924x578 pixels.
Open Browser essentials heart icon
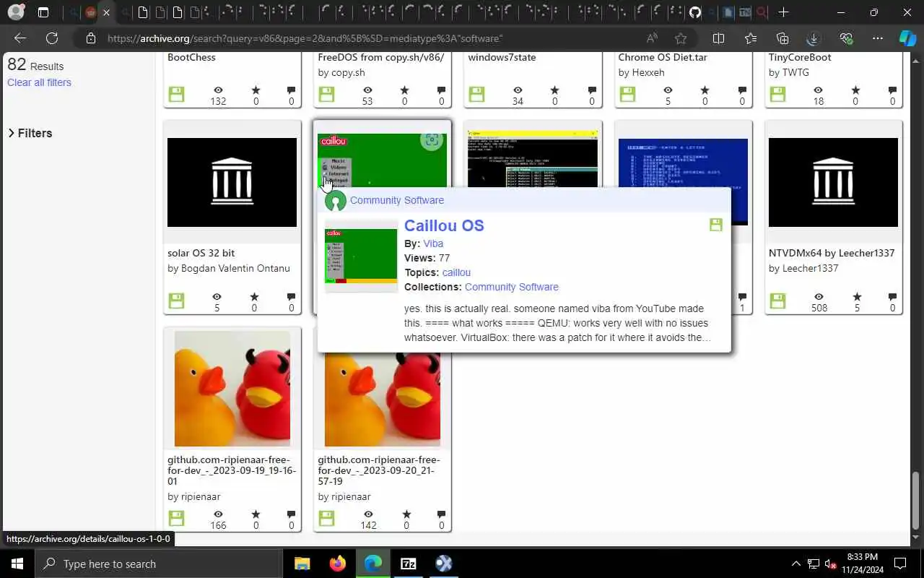tap(846, 38)
